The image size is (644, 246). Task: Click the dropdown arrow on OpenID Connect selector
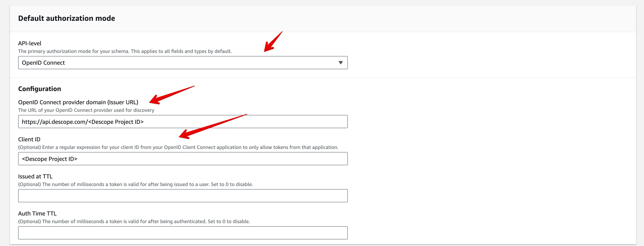[341, 62]
